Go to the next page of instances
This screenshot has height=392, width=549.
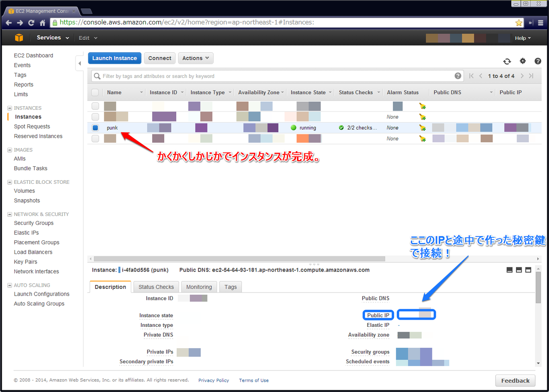pyautogui.click(x=522, y=76)
